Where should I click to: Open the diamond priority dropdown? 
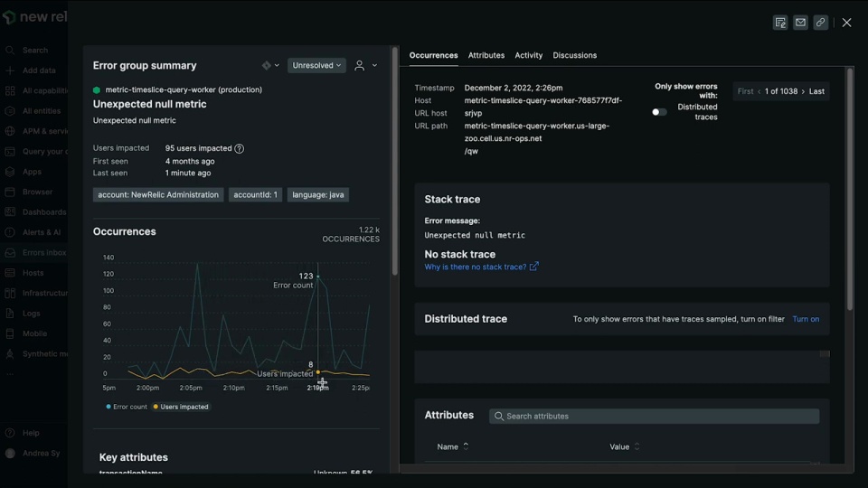click(x=270, y=65)
